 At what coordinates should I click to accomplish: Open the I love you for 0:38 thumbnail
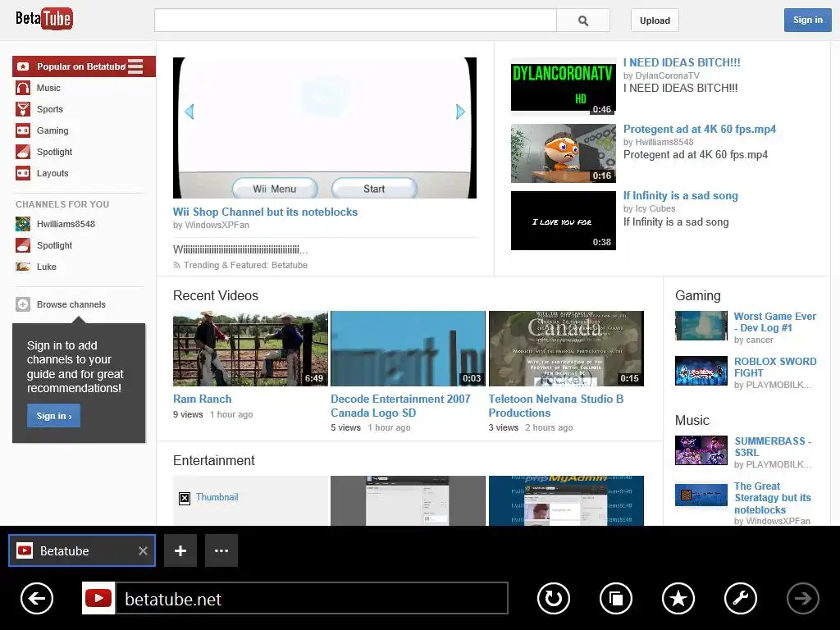coord(563,220)
